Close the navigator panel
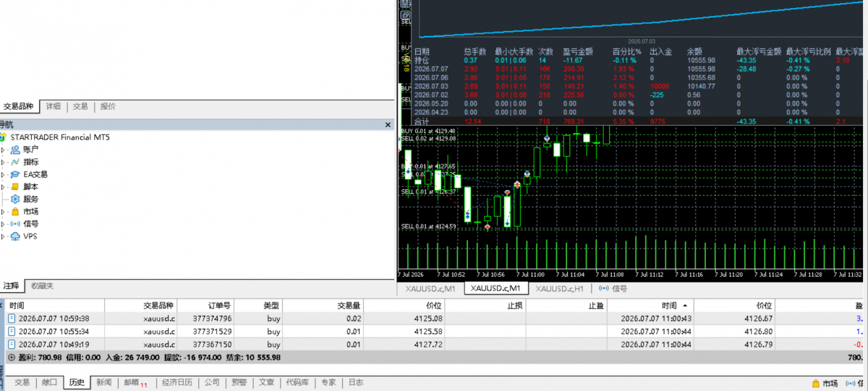 click(388, 125)
